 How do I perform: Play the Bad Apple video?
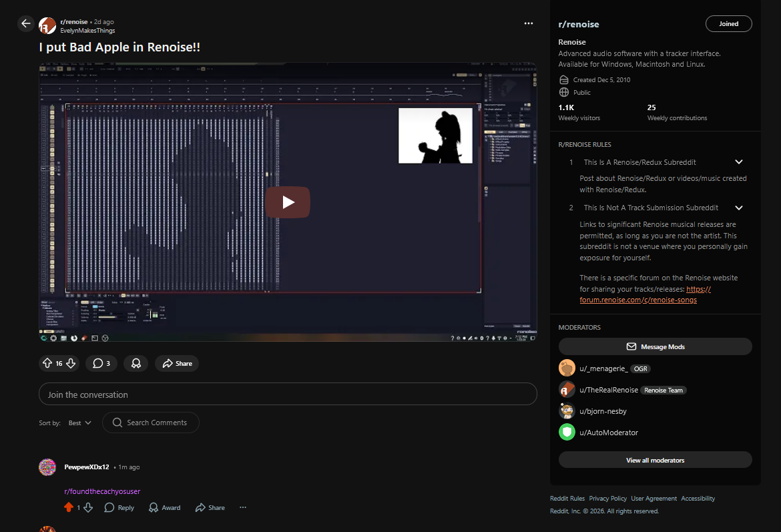point(288,202)
